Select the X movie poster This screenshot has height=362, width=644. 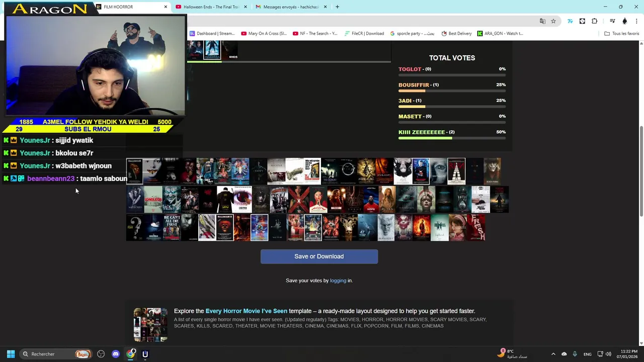point(298,200)
